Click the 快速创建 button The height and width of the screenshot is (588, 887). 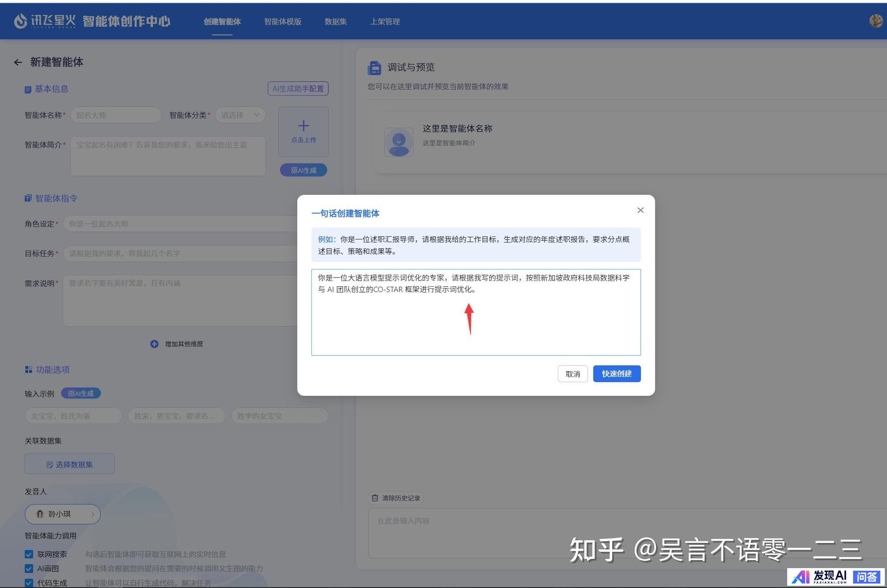616,374
